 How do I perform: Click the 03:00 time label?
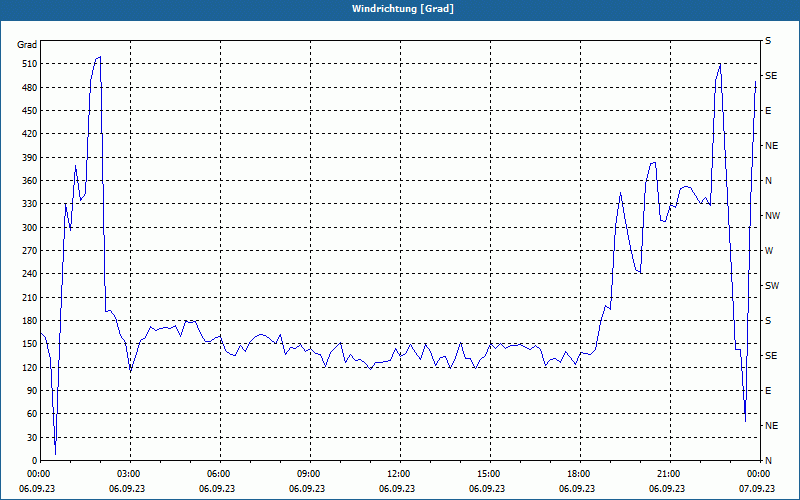click(128, 474)
